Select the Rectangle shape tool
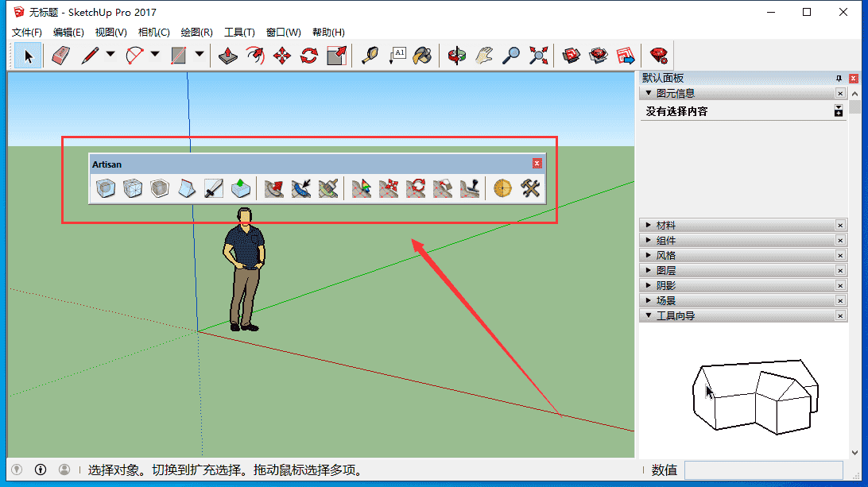Screen dimensions: 868x487 click(179, 56)
